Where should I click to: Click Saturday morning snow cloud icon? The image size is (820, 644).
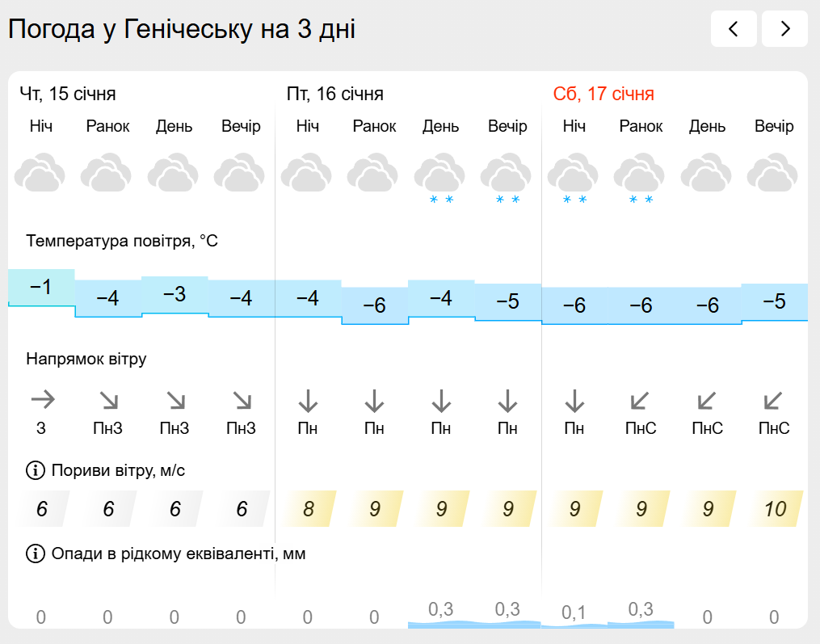click(640, 178)
